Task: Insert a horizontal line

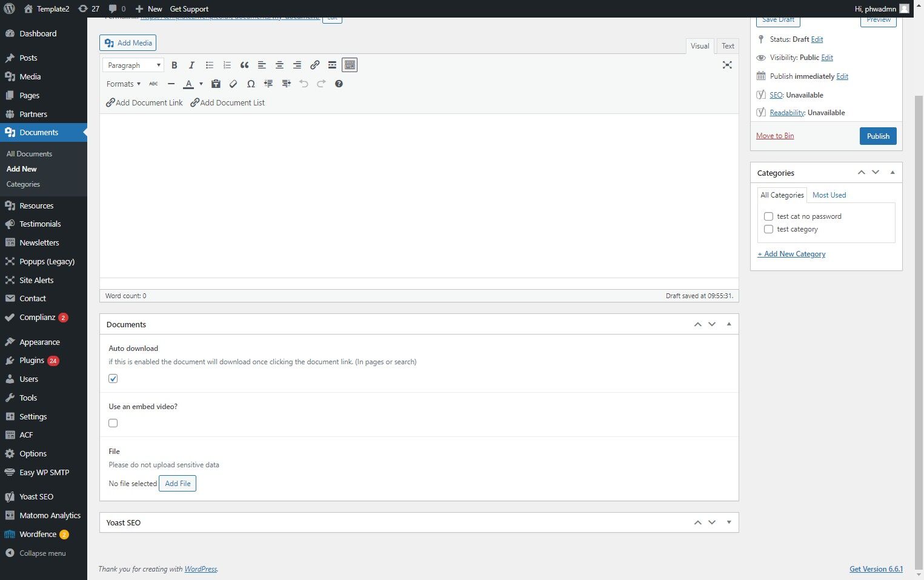Action: 171,84
